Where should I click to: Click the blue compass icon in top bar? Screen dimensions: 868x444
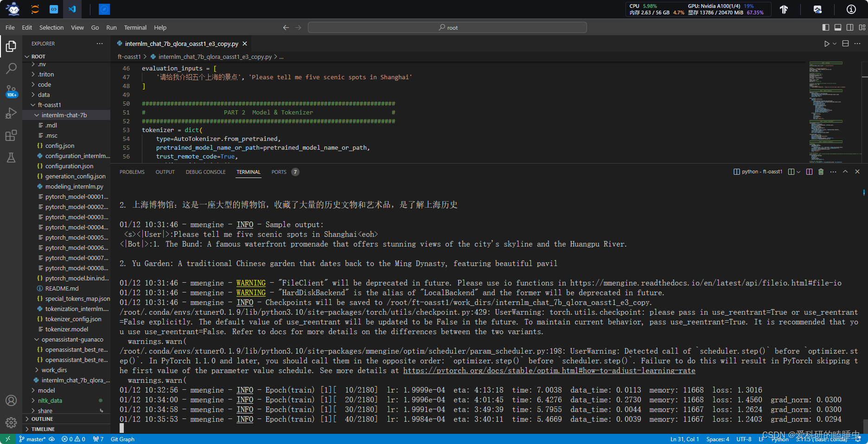tap(104, 9)
